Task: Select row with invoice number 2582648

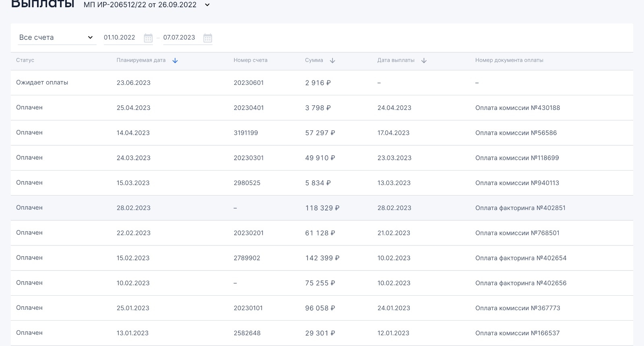Action: point(247,333)
